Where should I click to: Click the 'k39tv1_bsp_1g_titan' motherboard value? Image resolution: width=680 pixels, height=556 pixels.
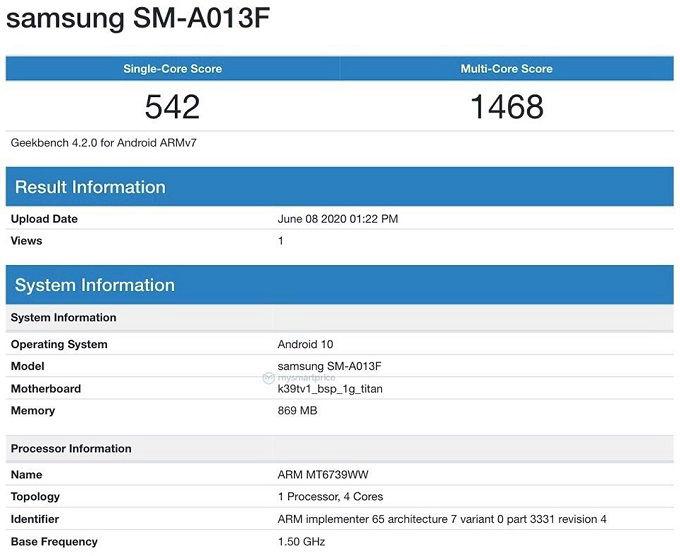[330, 389]
